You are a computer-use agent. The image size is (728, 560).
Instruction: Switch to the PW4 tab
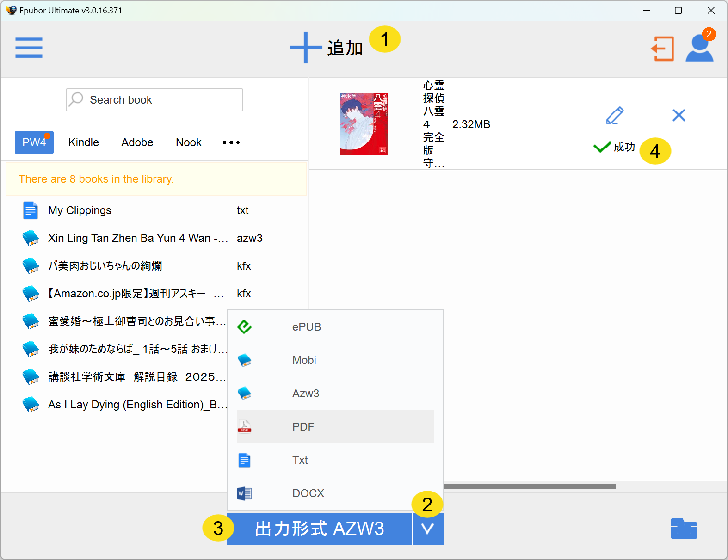[34, 142]
